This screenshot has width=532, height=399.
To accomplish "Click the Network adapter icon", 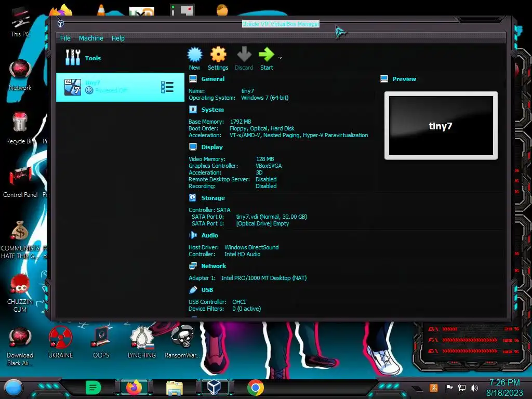I will pyautogui.click(x=193, y=265).
